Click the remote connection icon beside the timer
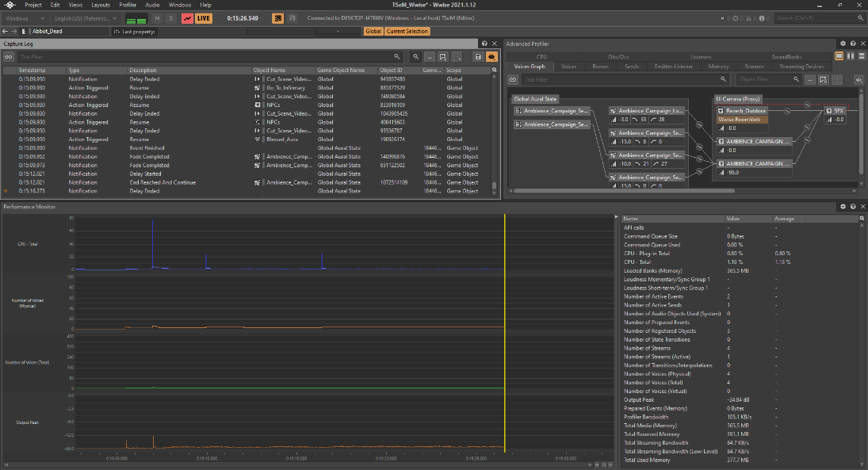Screen dimensions: 868x470 point(278,17)
